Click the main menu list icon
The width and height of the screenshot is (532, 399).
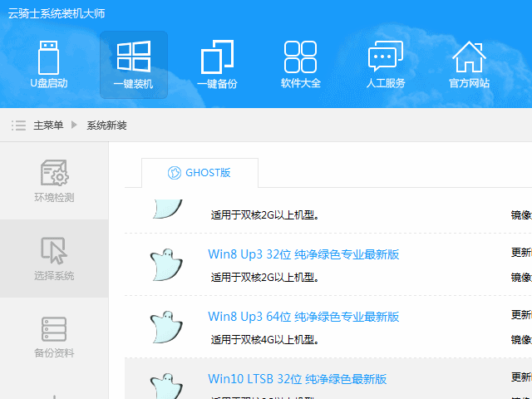pyautogui.click(x=18, y=126)
